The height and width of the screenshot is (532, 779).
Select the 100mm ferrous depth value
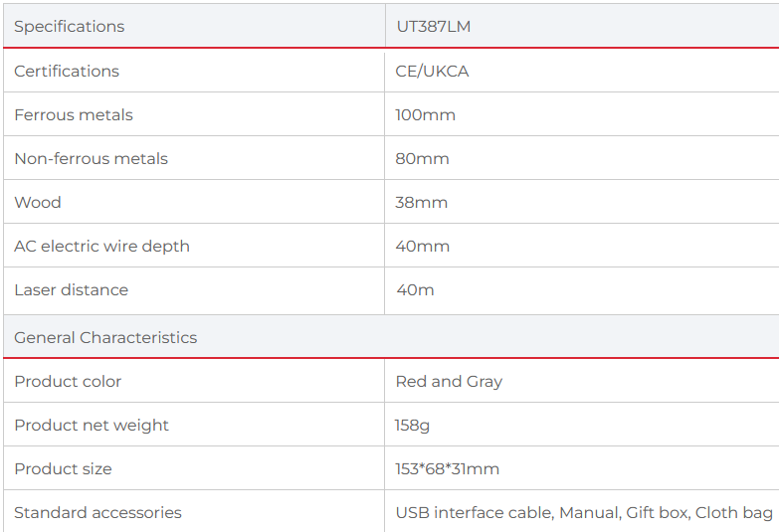425,114
